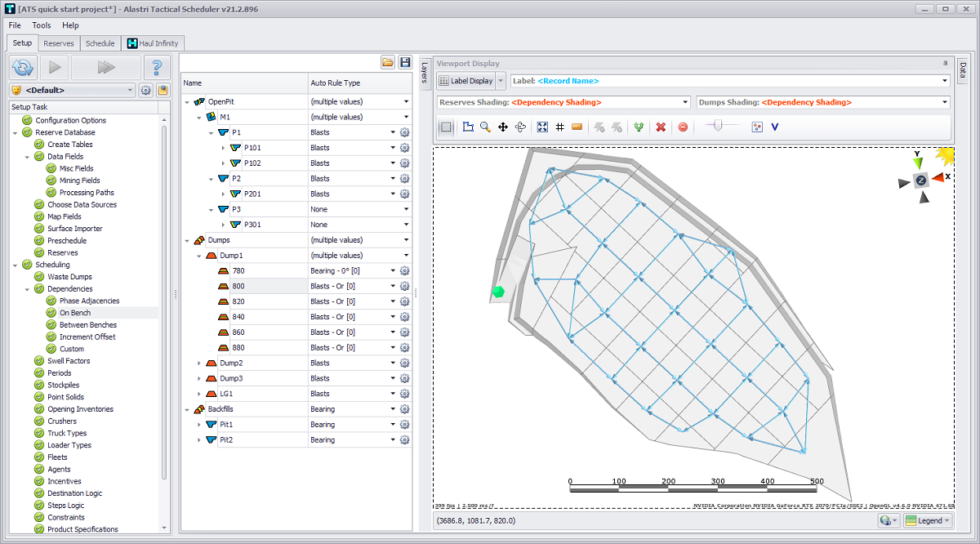Click the Legend button in the status bar
The width and height of the screenshot is (980, 544).
coord(928,520)
